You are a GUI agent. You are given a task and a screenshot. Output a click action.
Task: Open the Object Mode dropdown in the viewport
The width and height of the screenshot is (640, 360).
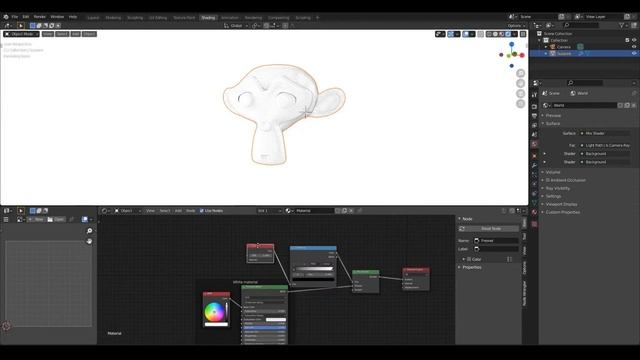[21, 34]
